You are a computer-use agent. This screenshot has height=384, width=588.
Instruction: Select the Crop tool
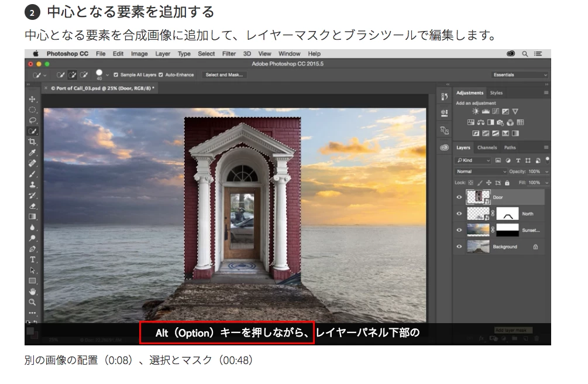(x=33, y=142)
